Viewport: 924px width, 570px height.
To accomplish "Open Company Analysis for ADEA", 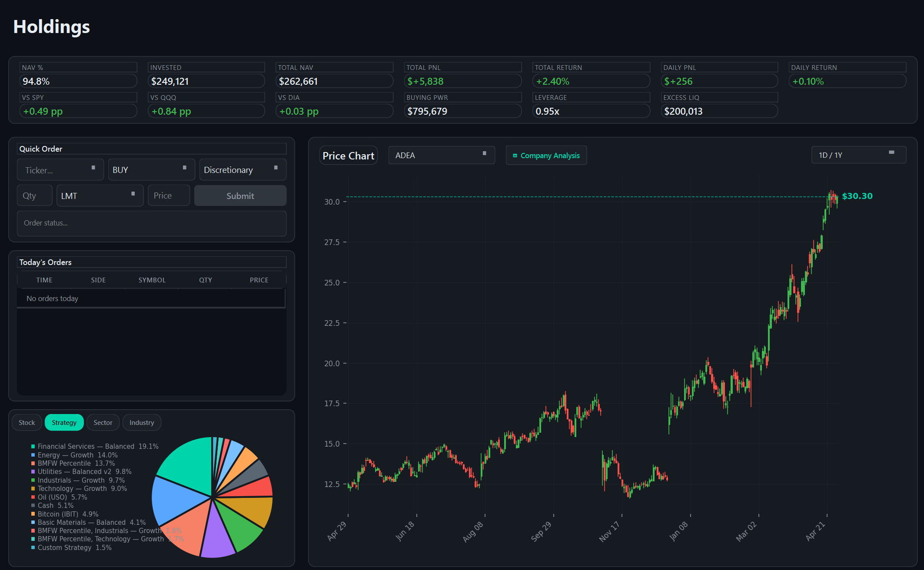I will tap(546, 155).
